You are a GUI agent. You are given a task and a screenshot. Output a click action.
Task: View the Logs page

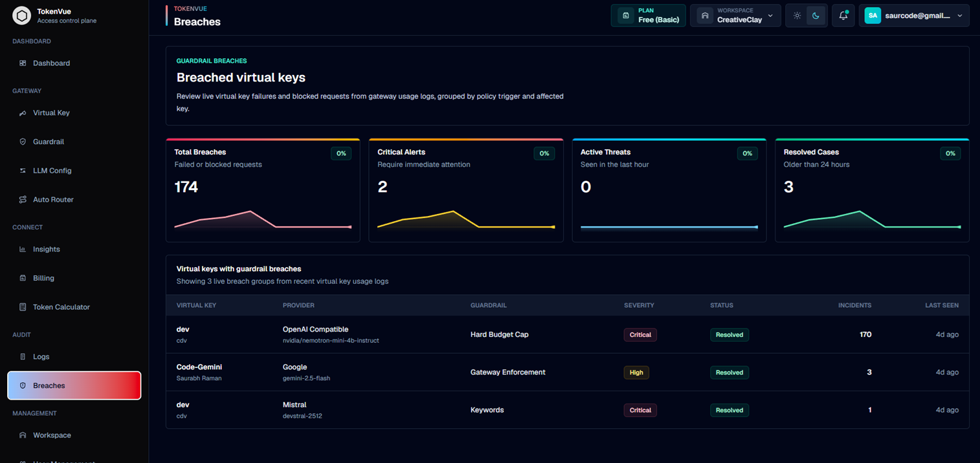pos(74,357)
